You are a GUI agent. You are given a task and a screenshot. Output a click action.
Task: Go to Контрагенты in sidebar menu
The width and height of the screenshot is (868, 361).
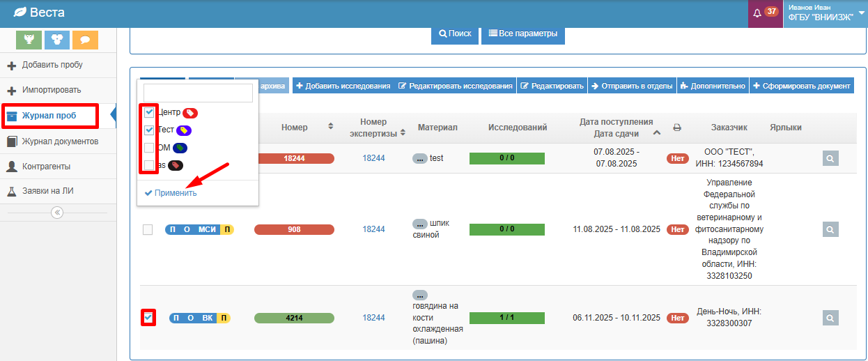tap(46, 167)
